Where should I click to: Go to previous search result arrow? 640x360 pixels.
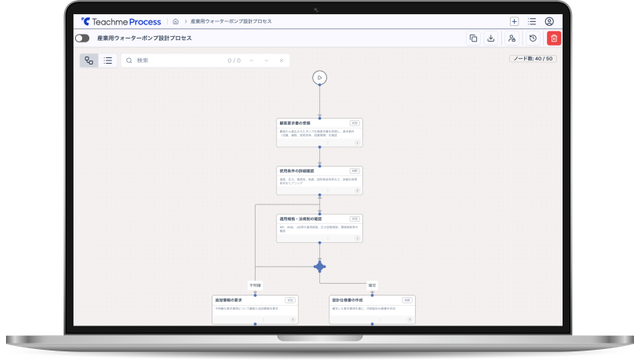[251, 60]
